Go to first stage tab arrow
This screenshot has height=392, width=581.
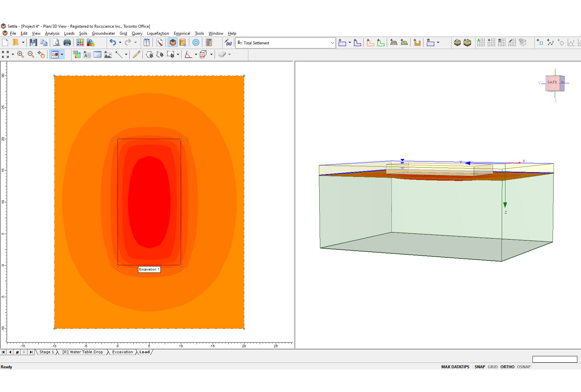click(3, 352)
